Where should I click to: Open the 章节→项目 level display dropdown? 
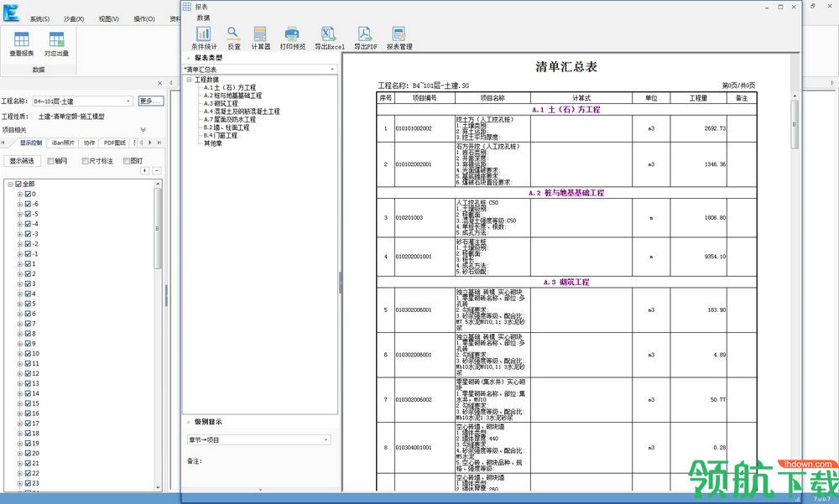(x=326, y=439)
